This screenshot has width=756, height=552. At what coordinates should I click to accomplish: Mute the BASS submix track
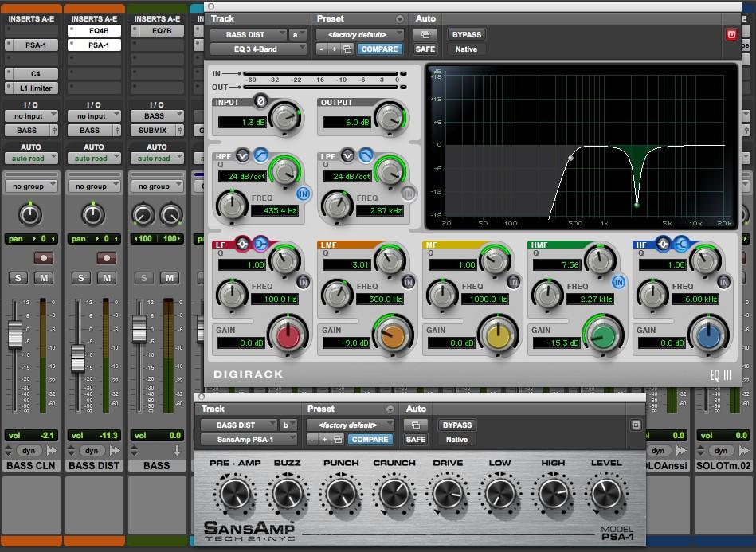[170, 278]
